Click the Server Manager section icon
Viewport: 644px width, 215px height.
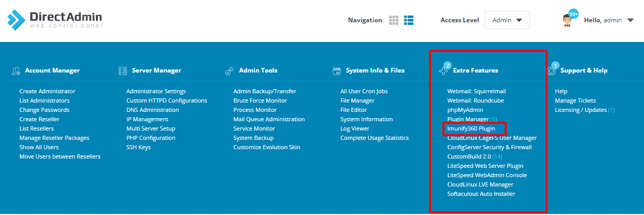pyautogui.click(x=123, y=70)
